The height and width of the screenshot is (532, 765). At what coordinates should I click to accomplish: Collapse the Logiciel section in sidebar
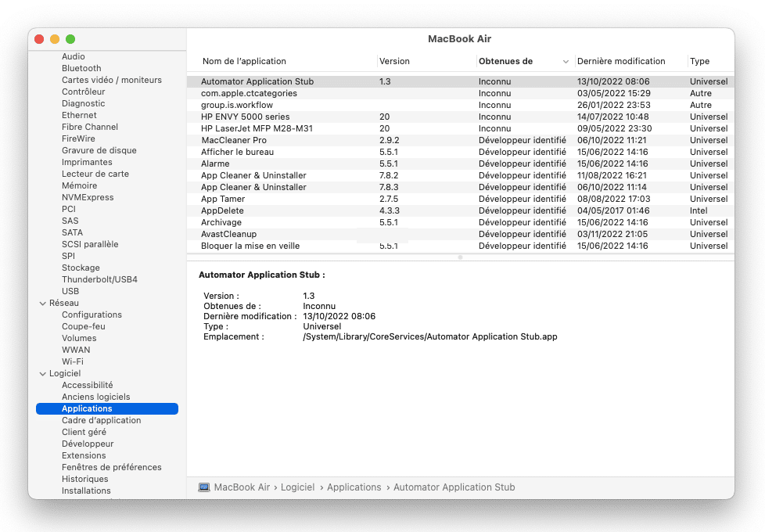click(42, 373)
